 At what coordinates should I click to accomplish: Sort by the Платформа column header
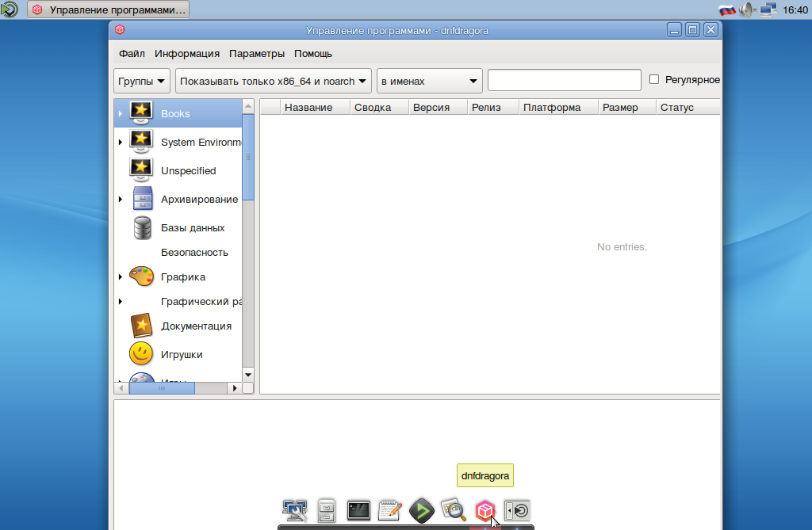tap(558, 107)
